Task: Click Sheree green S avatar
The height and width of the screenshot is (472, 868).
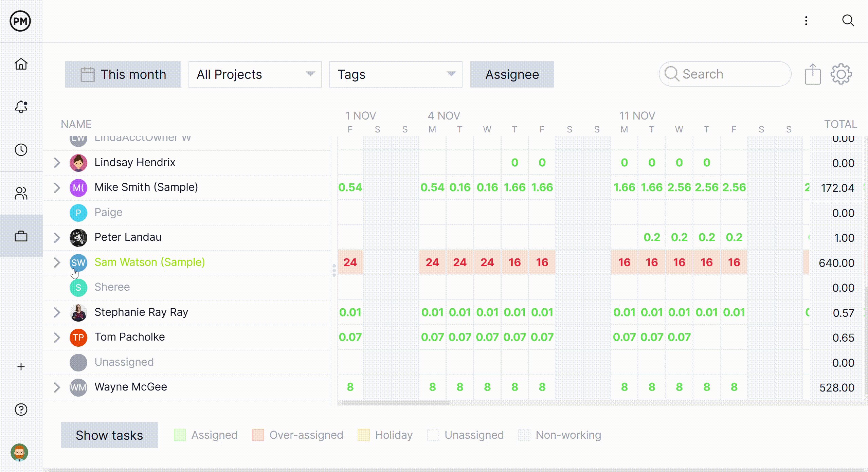Action: [78, 287]
